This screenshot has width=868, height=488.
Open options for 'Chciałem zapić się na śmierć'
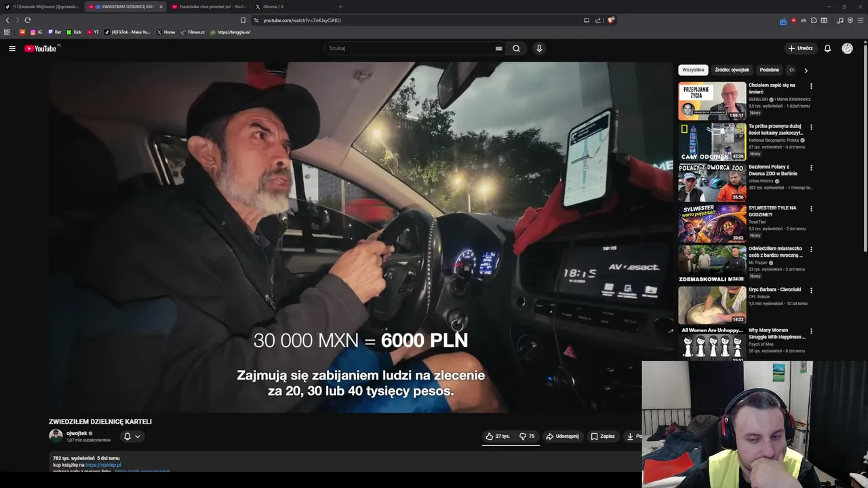(x=811, y=86)
